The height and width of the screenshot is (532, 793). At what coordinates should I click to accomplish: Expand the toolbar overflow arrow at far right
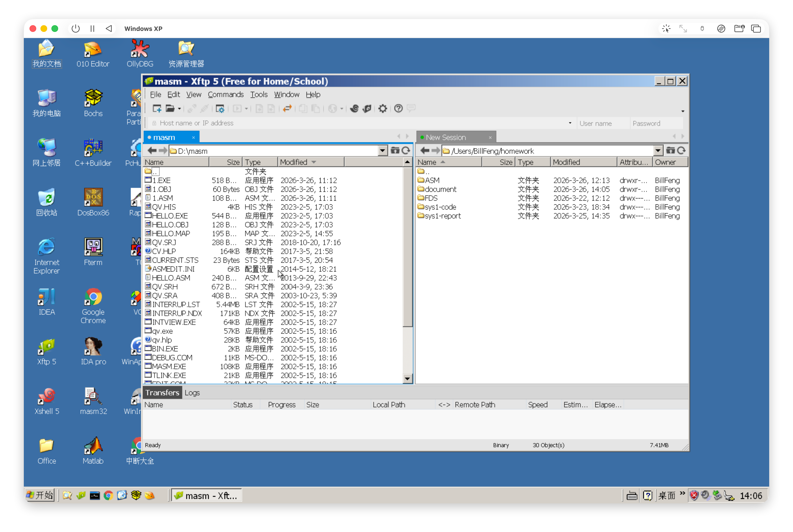(683, 111)
